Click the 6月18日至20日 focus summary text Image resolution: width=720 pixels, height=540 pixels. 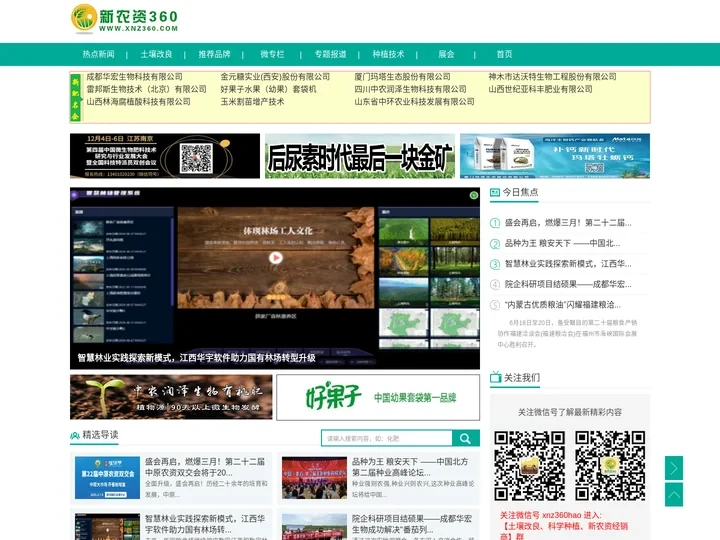567,333
